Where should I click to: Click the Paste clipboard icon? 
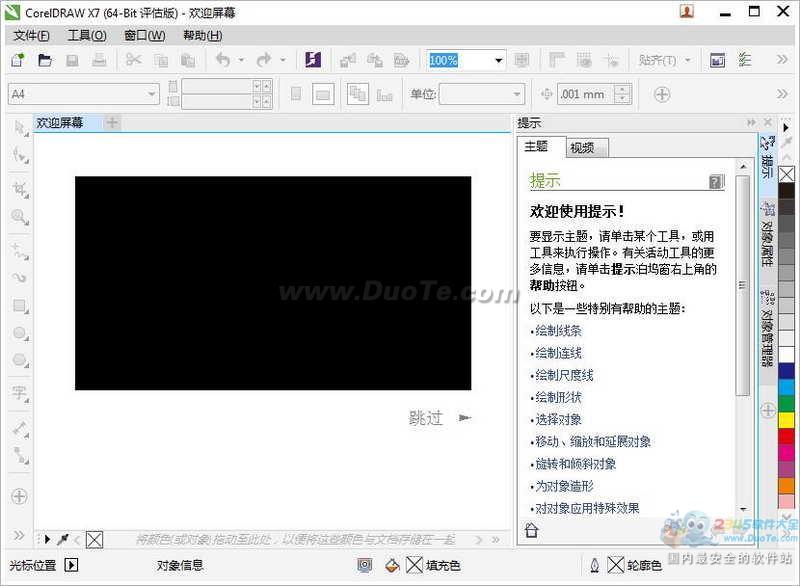pyautogui.click(x=188, y=61)
